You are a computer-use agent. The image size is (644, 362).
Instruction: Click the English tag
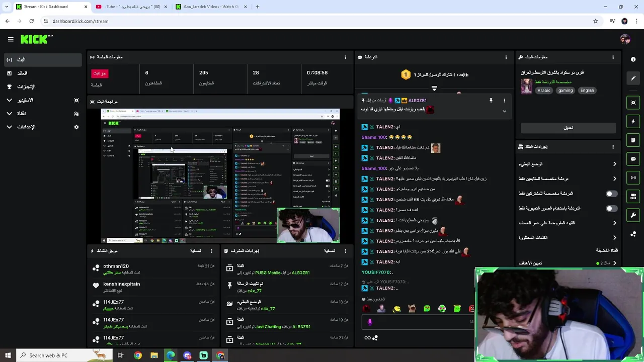587,90
